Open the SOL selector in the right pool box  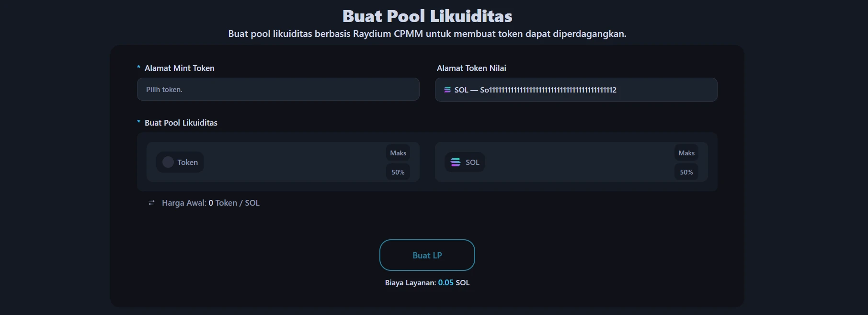[464, 162]
